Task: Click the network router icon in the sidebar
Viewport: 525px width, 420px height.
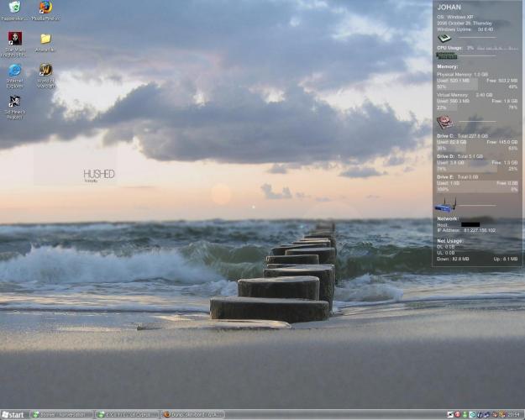Action: click(x=444, y=206)
